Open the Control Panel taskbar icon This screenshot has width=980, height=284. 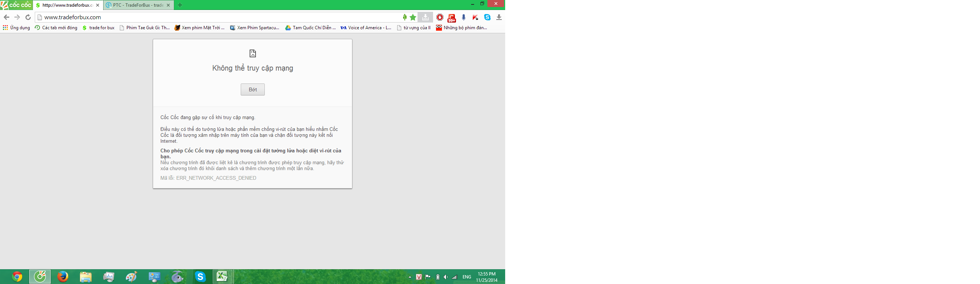point(154,276)
